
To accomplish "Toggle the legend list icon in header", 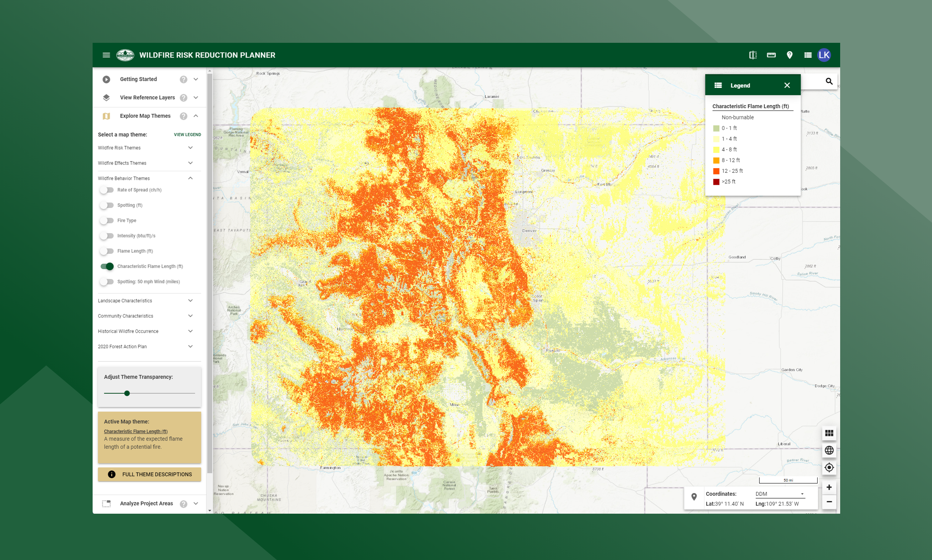I will (x=807, y=55).
